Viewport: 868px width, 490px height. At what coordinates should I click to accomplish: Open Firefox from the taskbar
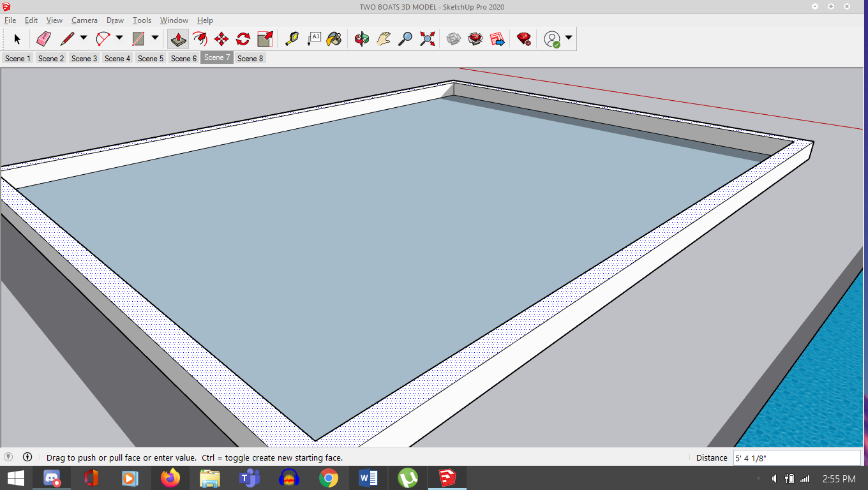170,478
